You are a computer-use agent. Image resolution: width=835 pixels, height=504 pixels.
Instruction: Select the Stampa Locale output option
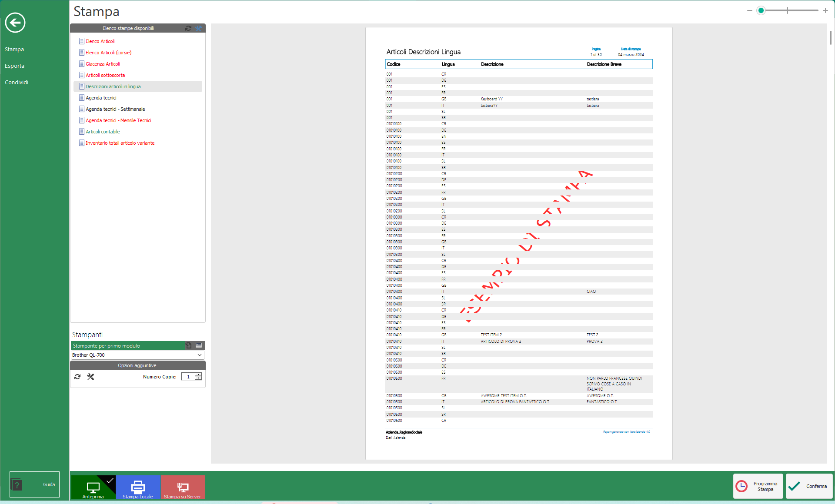coord(138,487)
